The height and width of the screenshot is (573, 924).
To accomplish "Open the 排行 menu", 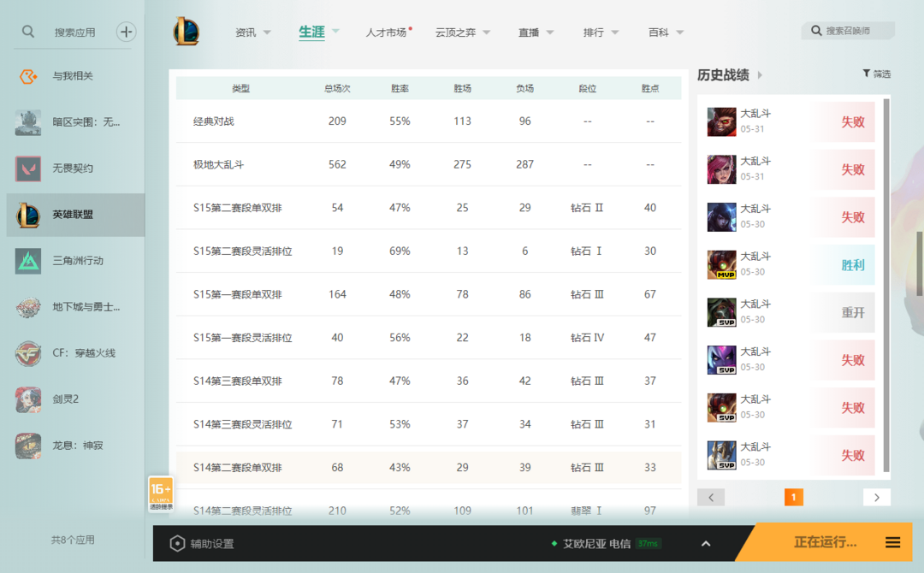I will [594, 32].
